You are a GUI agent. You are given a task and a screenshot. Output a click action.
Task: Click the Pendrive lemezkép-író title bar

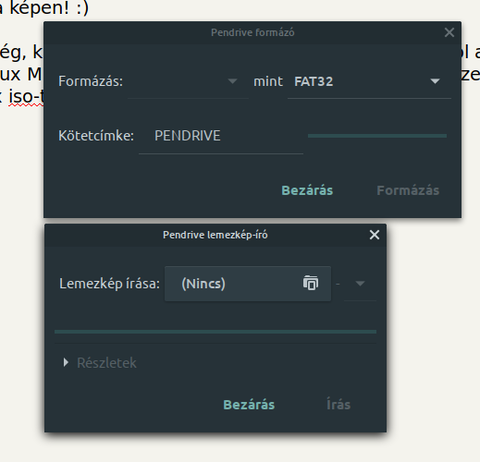[x=215, y=235]
